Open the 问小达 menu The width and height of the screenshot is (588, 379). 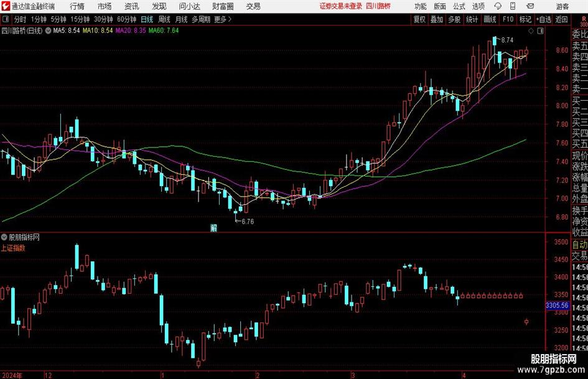pyautogui.click(x=189, y=6)
